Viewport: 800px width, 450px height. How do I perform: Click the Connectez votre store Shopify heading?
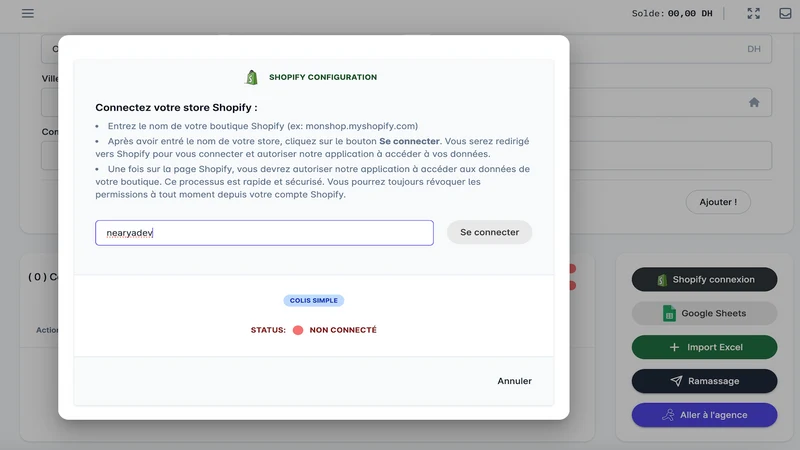pyautogui.click(x=176, y=108)
